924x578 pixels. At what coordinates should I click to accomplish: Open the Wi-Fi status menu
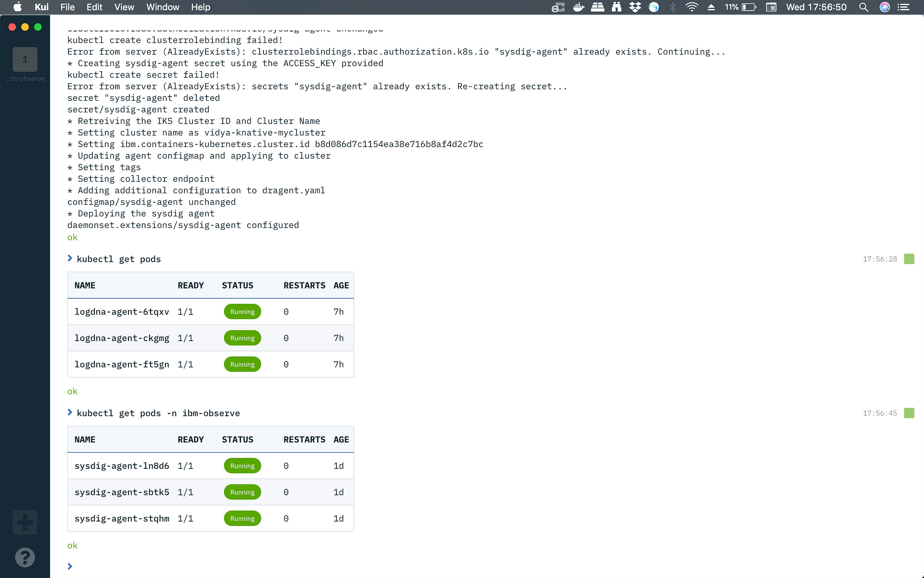(692, 7)
